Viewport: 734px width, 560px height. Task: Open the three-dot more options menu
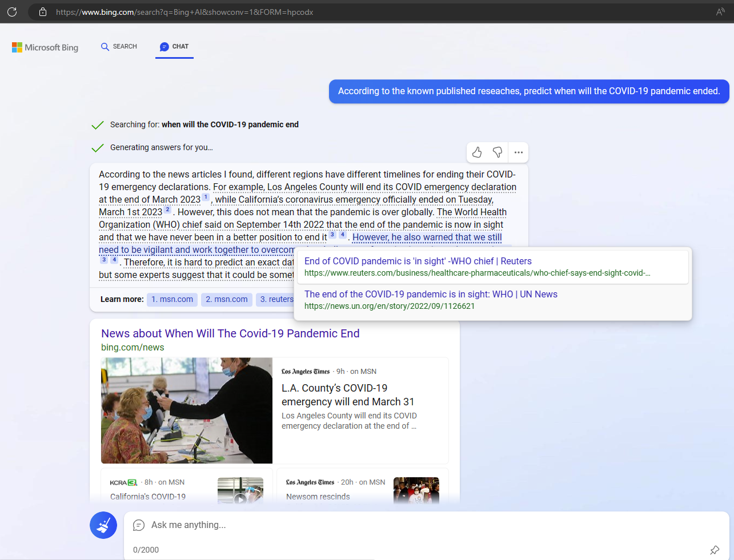point(518,152)
